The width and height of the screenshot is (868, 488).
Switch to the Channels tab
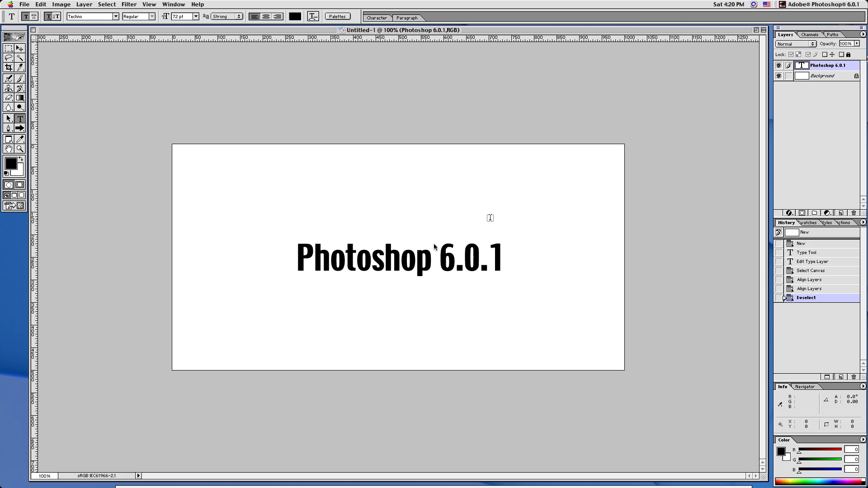click(x=809, y=34)
